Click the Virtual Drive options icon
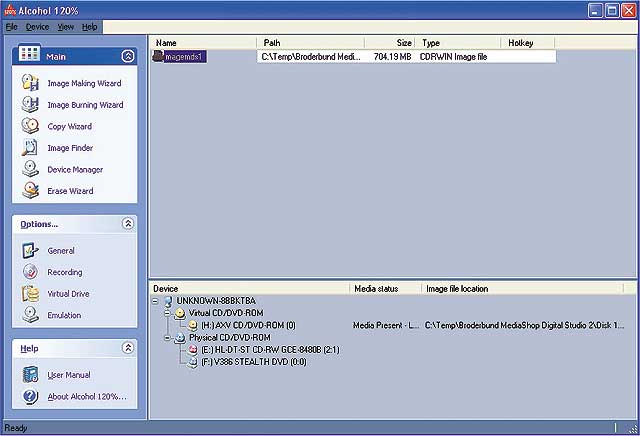Screen dimensions: 640x436 (30, 294)
